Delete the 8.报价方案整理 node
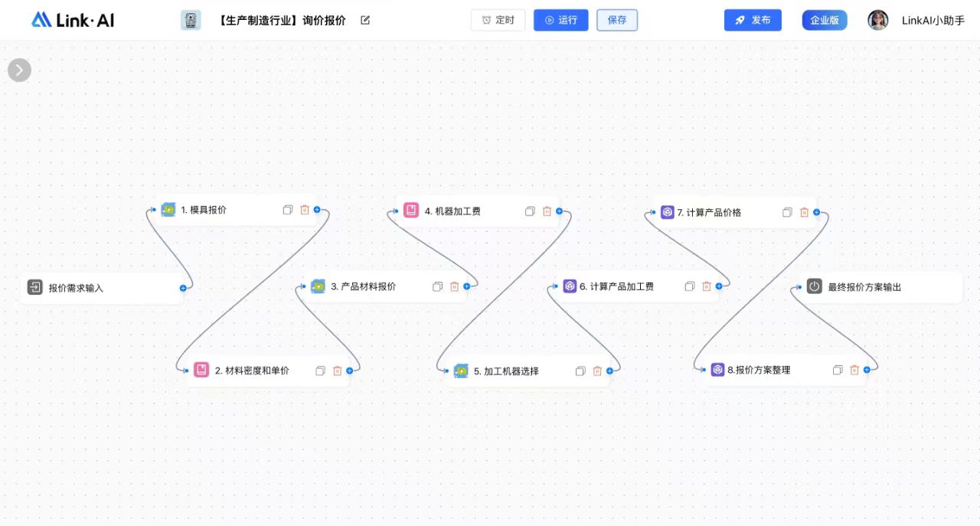 [x=854, y=370]
